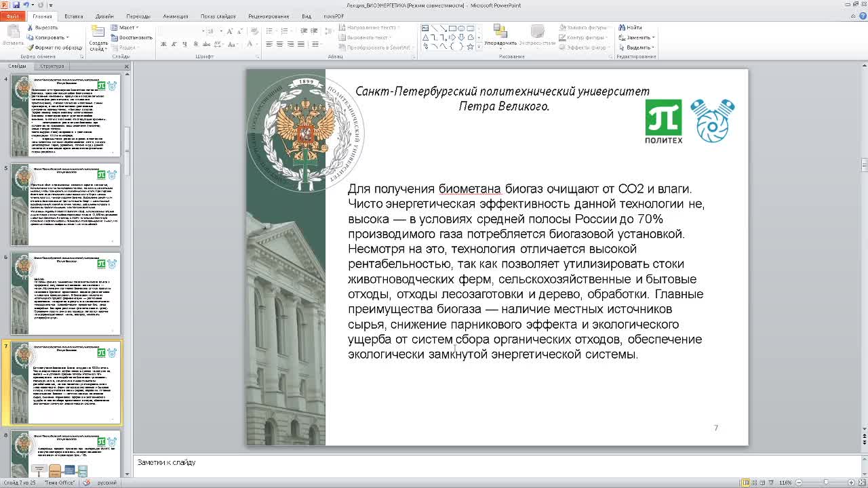Toggle align text right
This screenshot has width=868, height=488.
tap(290, 44)
